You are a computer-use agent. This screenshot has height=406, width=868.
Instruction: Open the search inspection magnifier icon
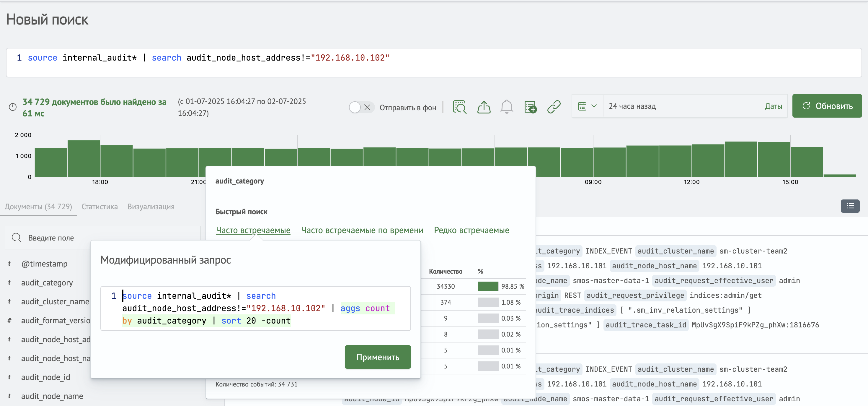460,107
